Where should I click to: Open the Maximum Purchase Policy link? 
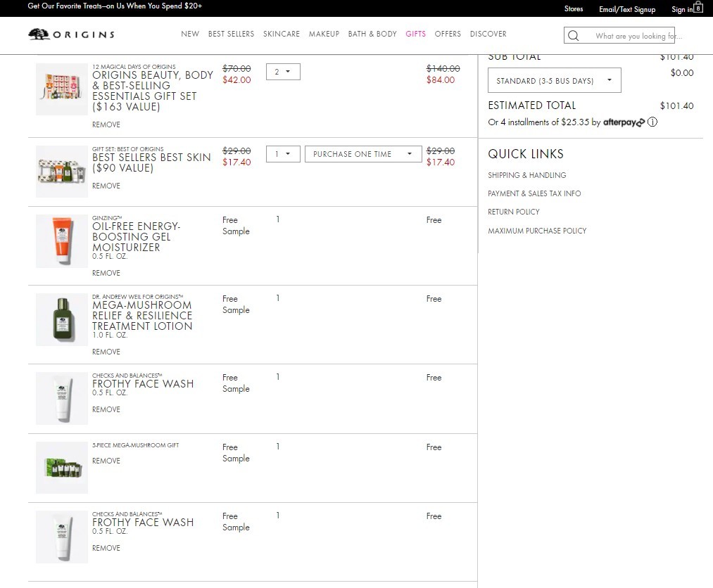click(x=537, y=231)
